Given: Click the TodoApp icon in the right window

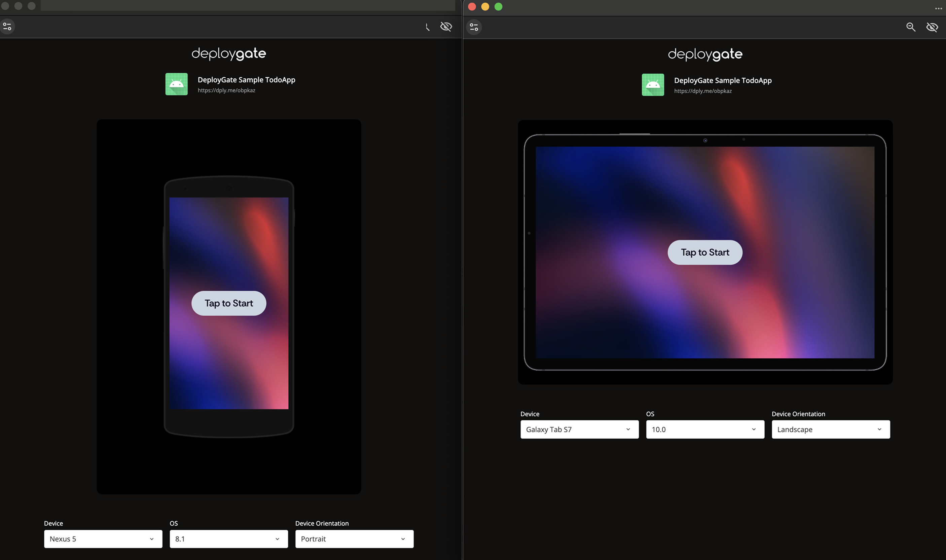Looking at the screenshot, I should click(653, 84).
